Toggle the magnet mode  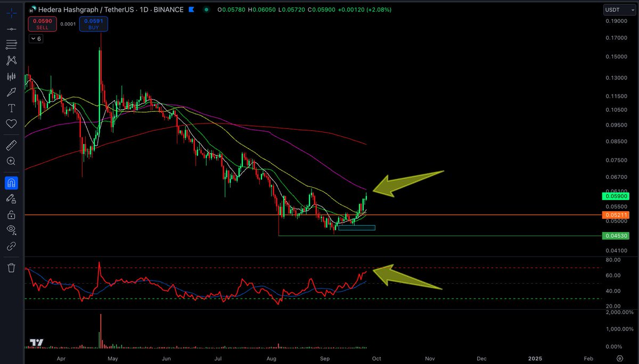point(11,183)
